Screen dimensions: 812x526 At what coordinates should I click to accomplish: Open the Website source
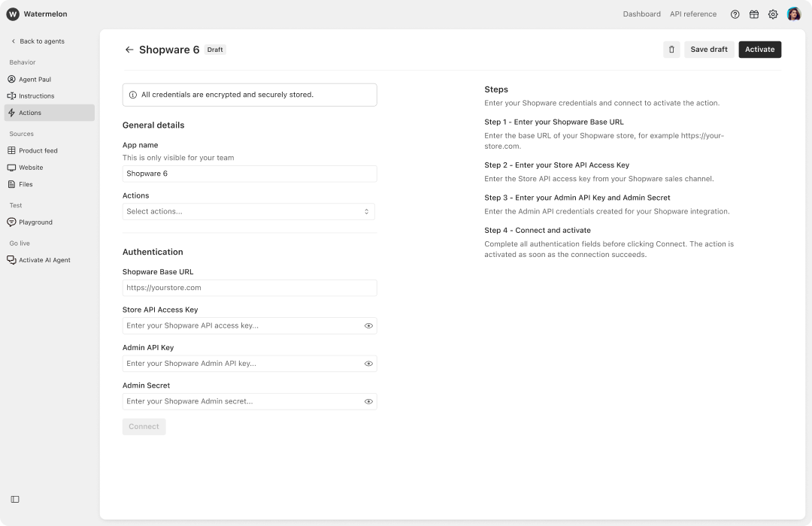point(49,168)
